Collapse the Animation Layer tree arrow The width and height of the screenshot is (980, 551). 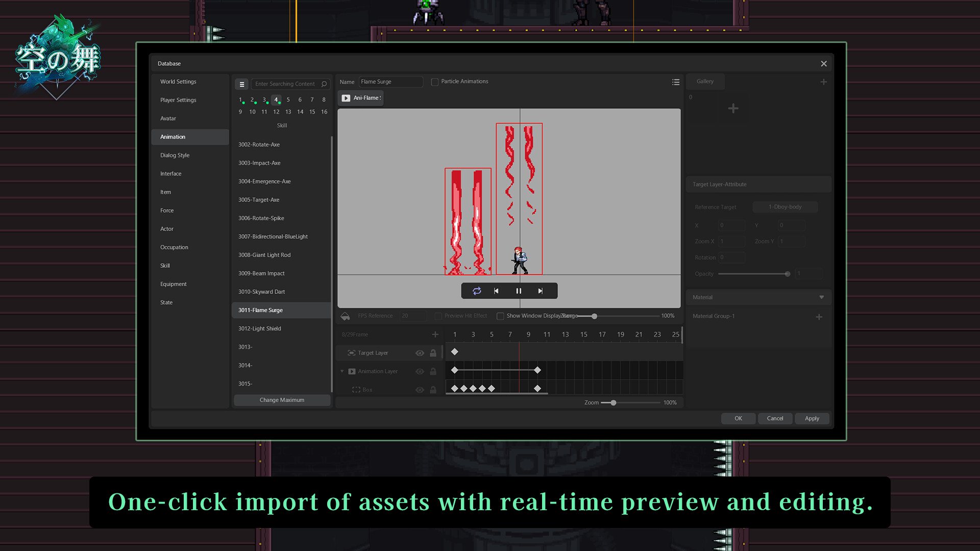(x=342, y=371)
